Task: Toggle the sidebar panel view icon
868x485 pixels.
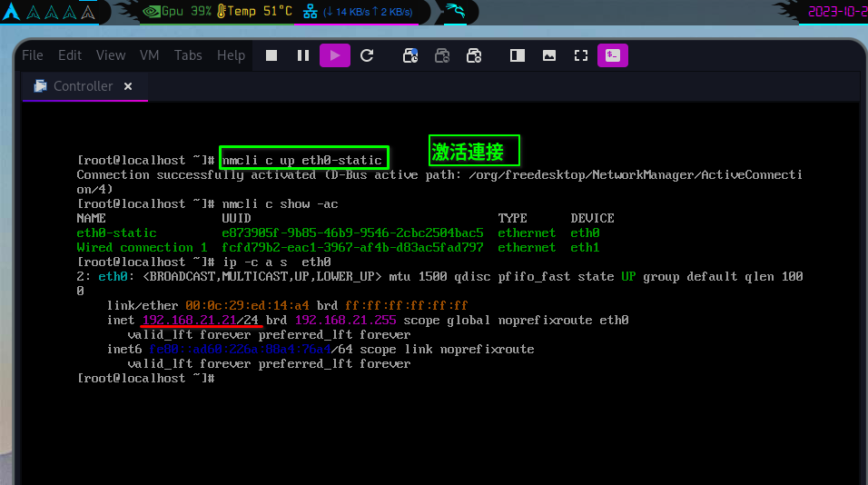Action: [x=518, y=55]
